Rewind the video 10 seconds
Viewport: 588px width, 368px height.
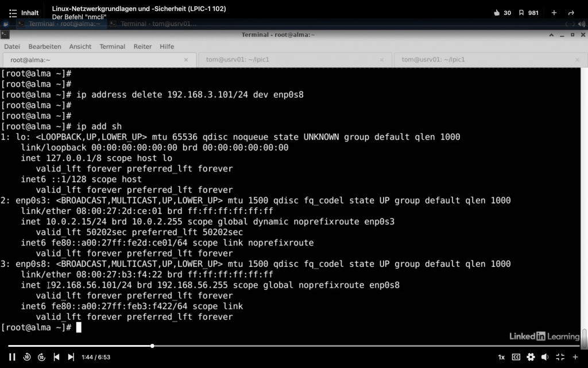(x=27, y=357)
